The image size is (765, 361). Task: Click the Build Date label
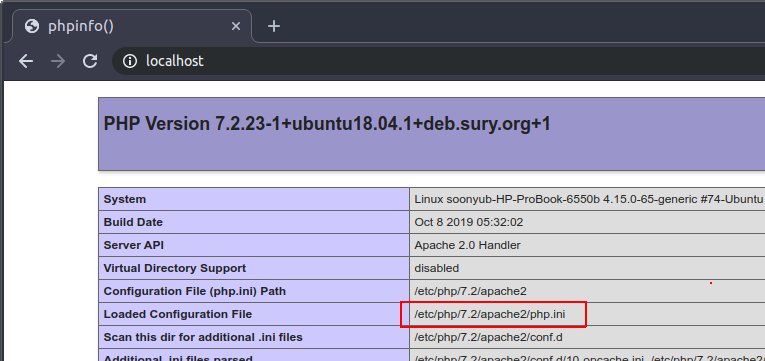click(133, 222)
